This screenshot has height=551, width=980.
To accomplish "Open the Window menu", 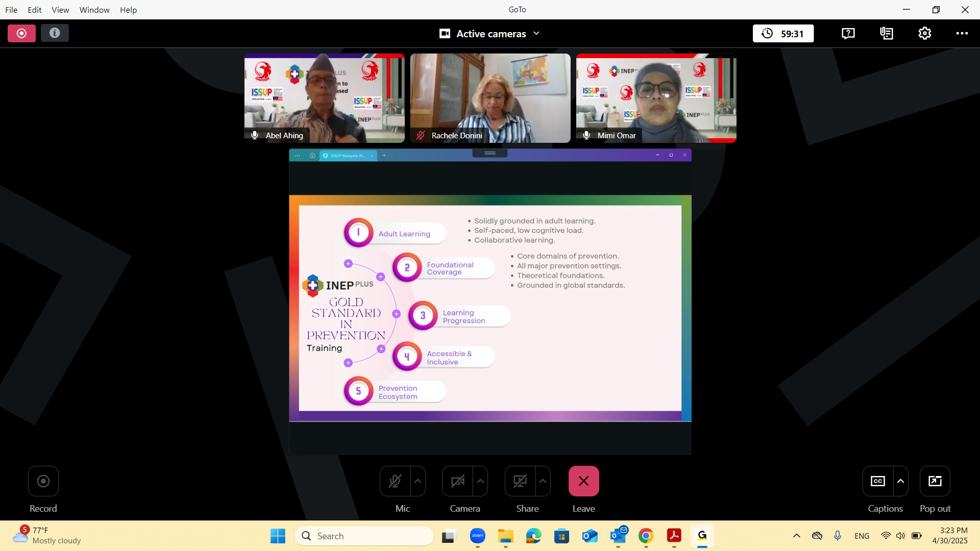I will click(x=94, y=10).
